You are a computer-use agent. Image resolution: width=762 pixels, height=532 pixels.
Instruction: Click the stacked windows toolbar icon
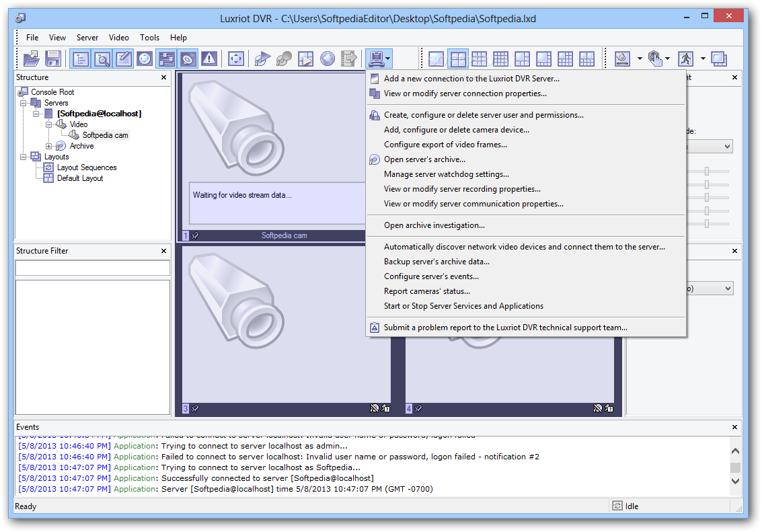pos(719,59)
